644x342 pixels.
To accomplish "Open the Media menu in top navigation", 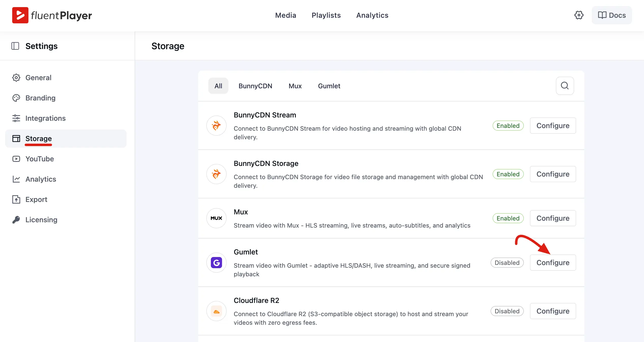I will coord(286,15).
